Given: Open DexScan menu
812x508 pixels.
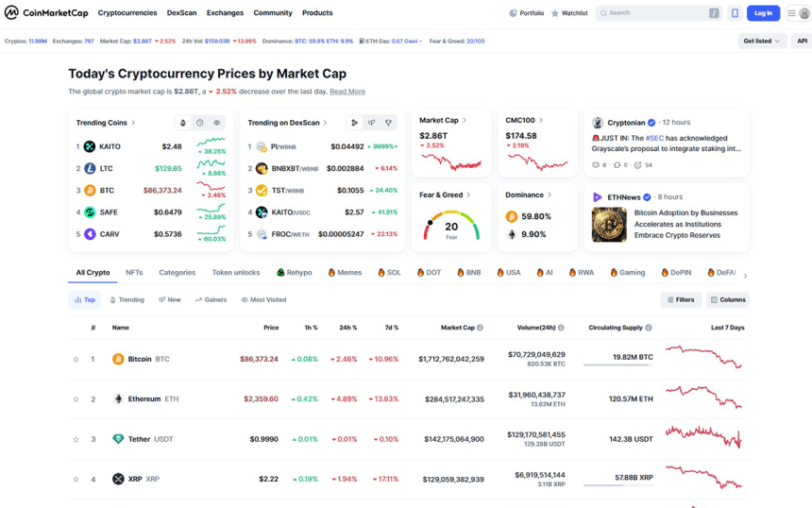Looking at the screenshot, I should pos(182,13).
